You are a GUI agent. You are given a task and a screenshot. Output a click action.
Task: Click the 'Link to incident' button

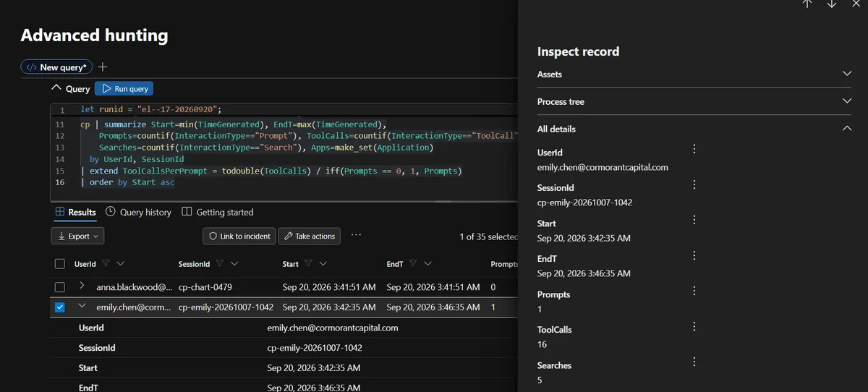(239, 236)
